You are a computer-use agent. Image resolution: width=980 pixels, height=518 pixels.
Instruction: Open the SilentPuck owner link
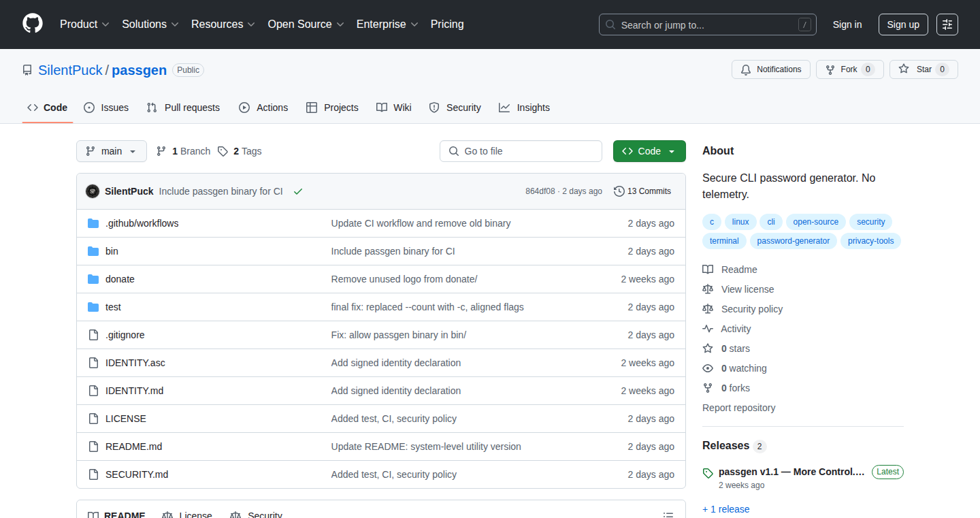click(70, 70)
